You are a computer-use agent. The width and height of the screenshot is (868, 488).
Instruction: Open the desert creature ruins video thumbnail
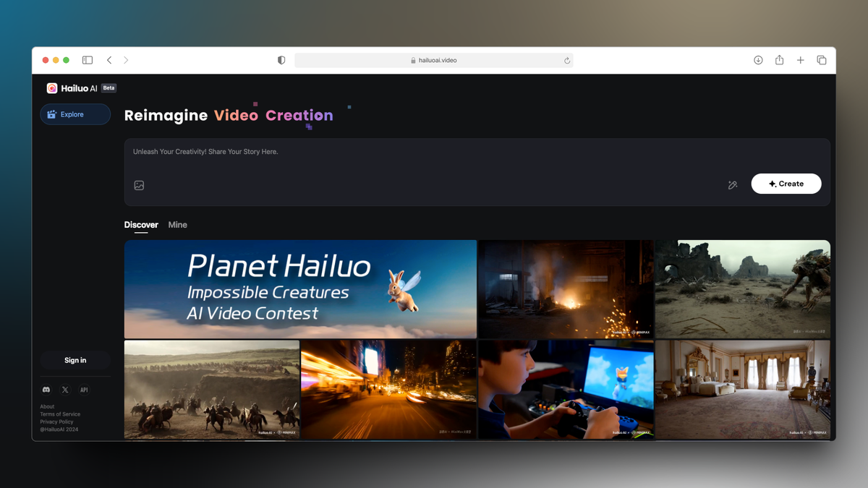coord(743,289)
